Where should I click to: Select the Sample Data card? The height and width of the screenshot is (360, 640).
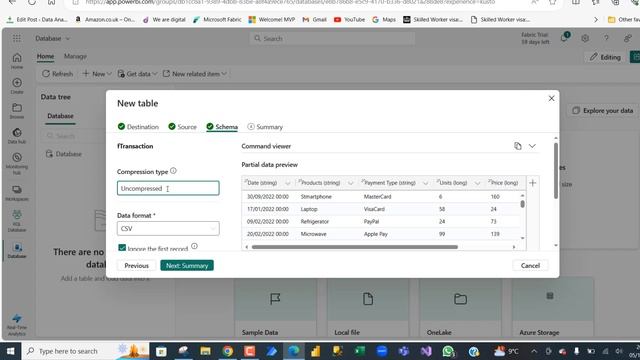pos(276,308)
